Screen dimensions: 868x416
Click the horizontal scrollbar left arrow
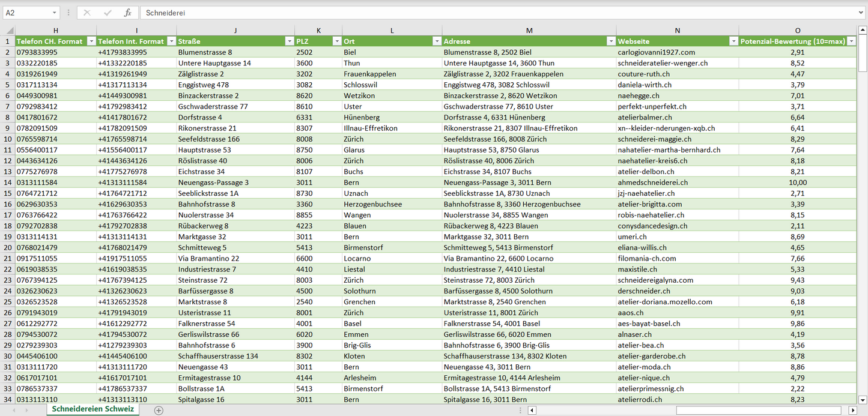pyautogui.click(x=532, y=410)
